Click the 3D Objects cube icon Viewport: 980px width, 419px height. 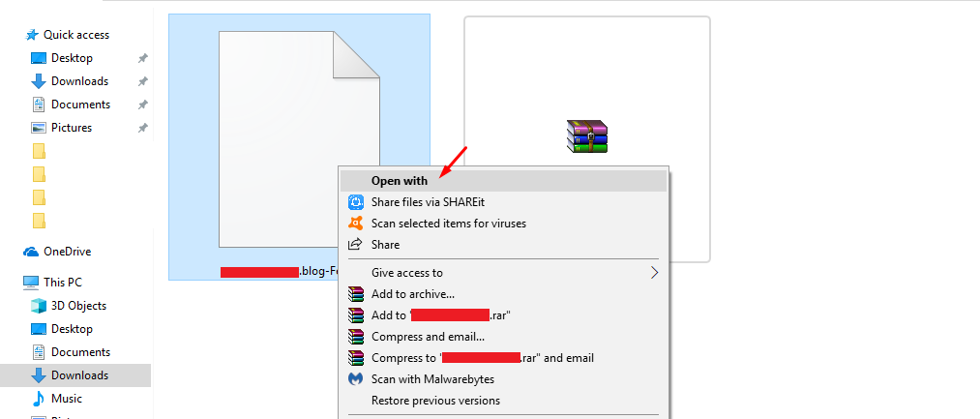coord(39,306)
